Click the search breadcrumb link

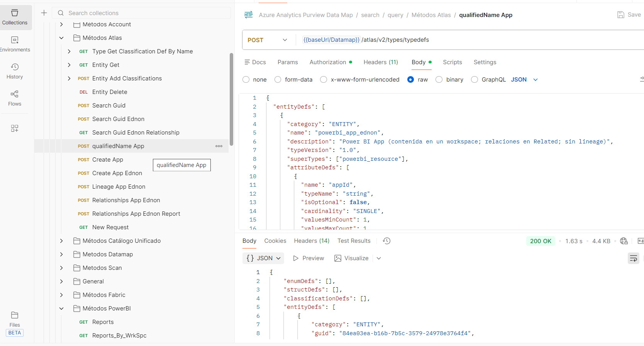[370, 15]
